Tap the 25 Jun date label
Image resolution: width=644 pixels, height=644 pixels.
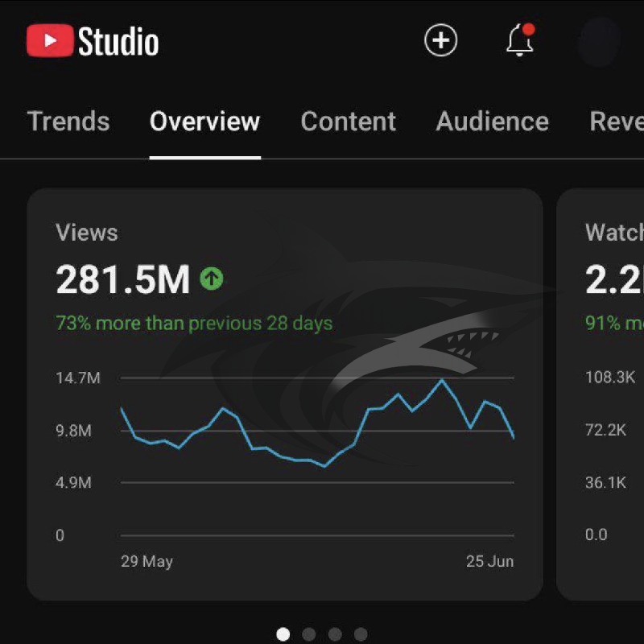click(489, 561)
